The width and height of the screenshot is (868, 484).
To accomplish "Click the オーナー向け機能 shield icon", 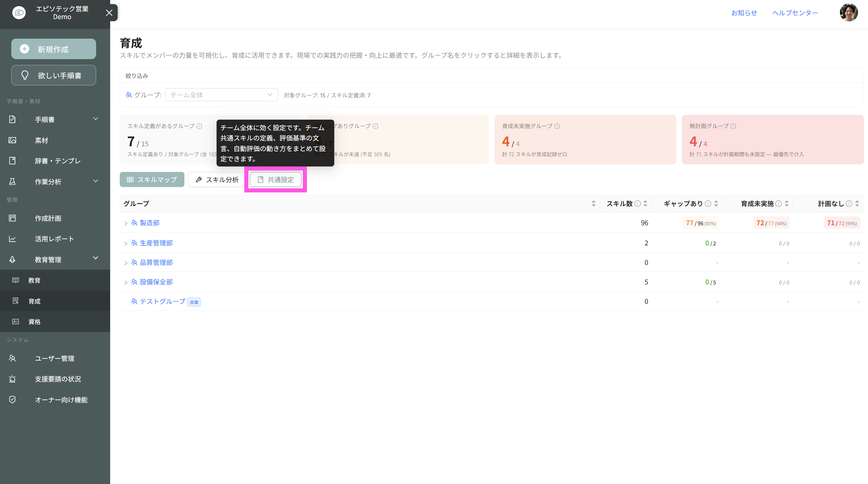I will pos(12,400).
